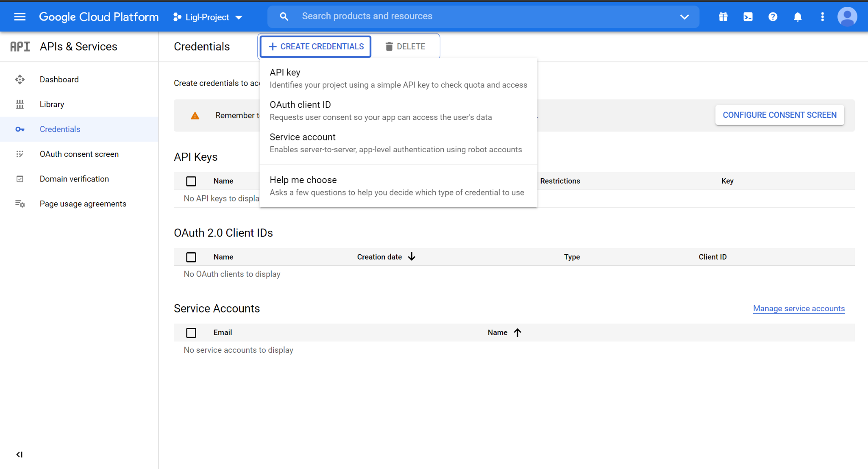Viewport: 868px width, 469px height.
Task: Open the user account avatar
Action: [x=847, y=17]
